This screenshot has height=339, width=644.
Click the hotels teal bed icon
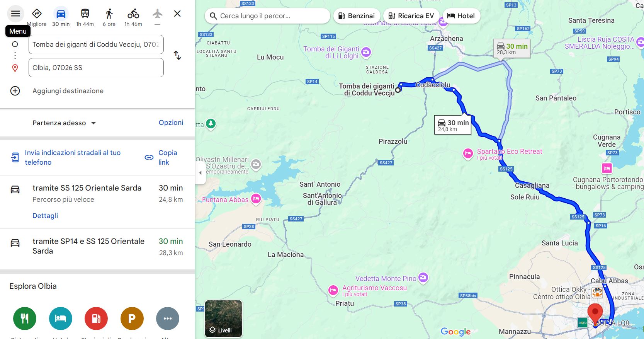tap(61, 319)
